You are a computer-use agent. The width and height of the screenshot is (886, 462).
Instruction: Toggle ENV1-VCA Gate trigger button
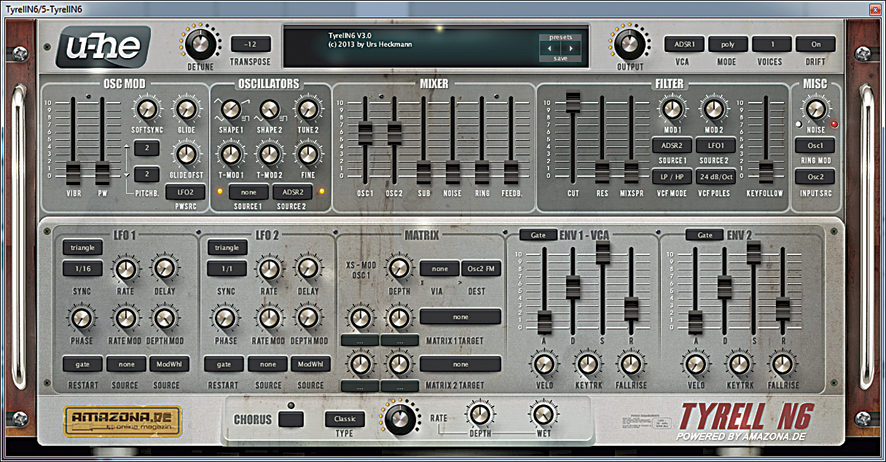tap(538, 235)
